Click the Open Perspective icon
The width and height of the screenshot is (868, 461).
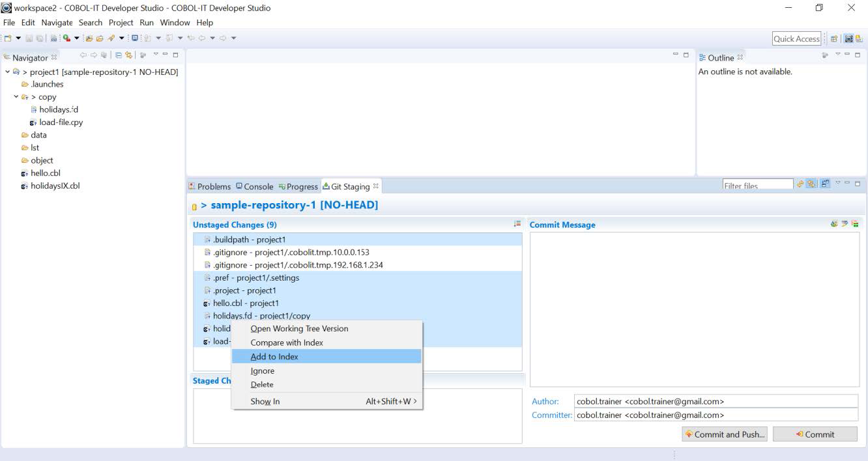834,38
